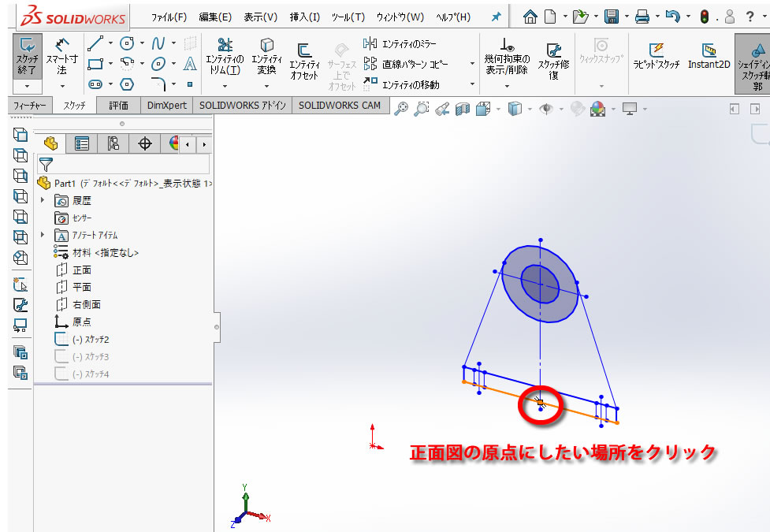The width and height of the screenshot is (770, 532).
Task: Open the ファイル(F) menu
Action: [169, 17]
